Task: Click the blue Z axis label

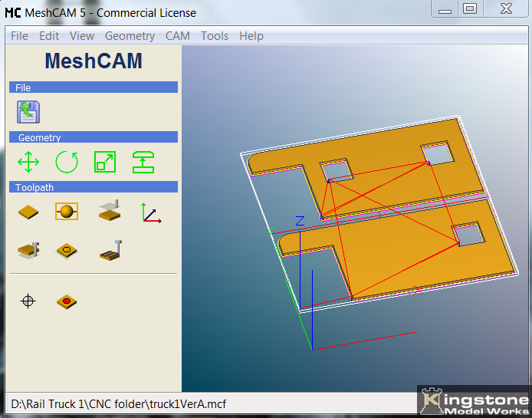Action: 300,221
